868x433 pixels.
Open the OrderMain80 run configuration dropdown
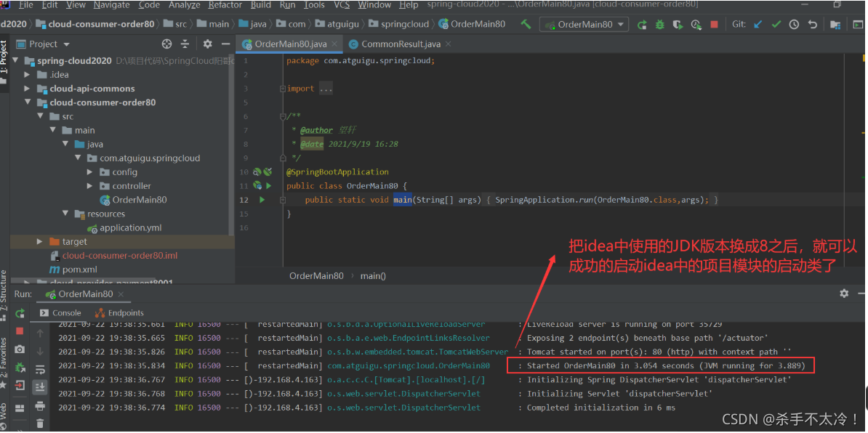pyautogui.click(x=584, y=24)
